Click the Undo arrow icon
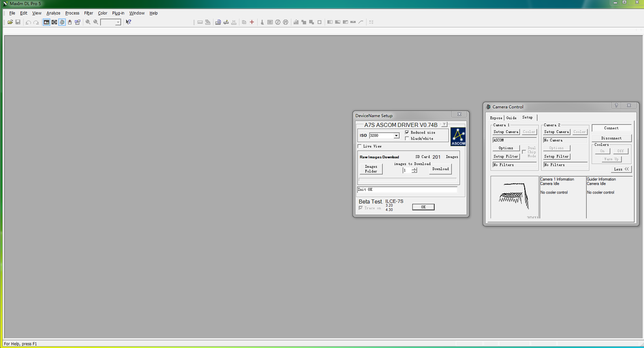The height and width of the screenshot is (348, 644). pyautogui.click(x=28, y=22)
